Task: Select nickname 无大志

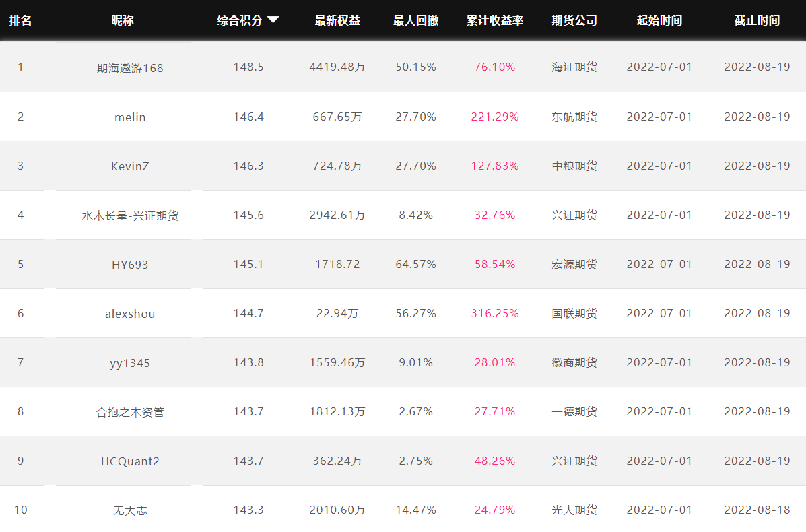Action: 130,511
